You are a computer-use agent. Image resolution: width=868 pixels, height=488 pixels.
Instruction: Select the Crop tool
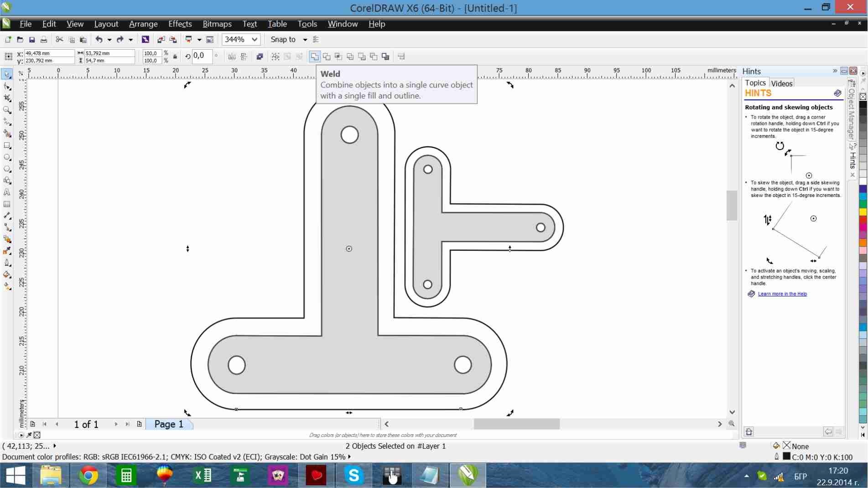tap(7, 98)
